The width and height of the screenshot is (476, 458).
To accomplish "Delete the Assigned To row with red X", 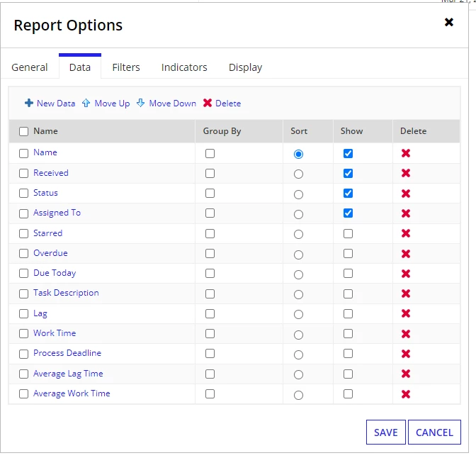I will coord(406,213).
